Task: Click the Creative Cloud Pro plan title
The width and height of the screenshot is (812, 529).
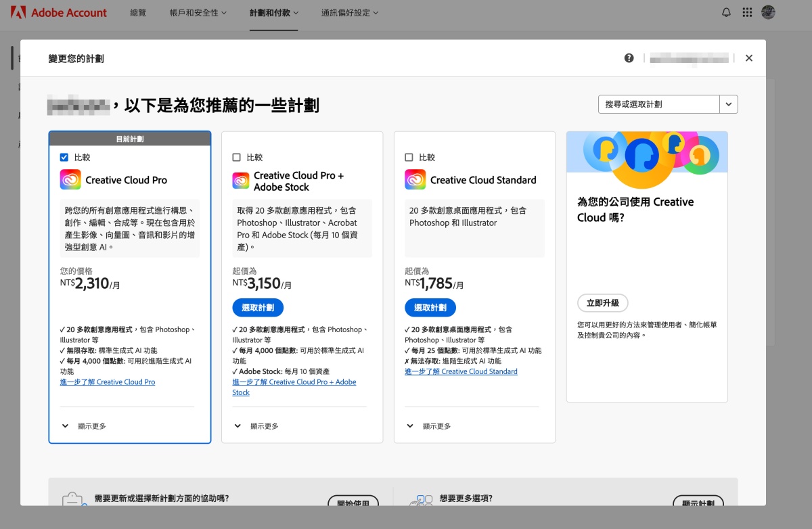Action: [x=126, y=180]
